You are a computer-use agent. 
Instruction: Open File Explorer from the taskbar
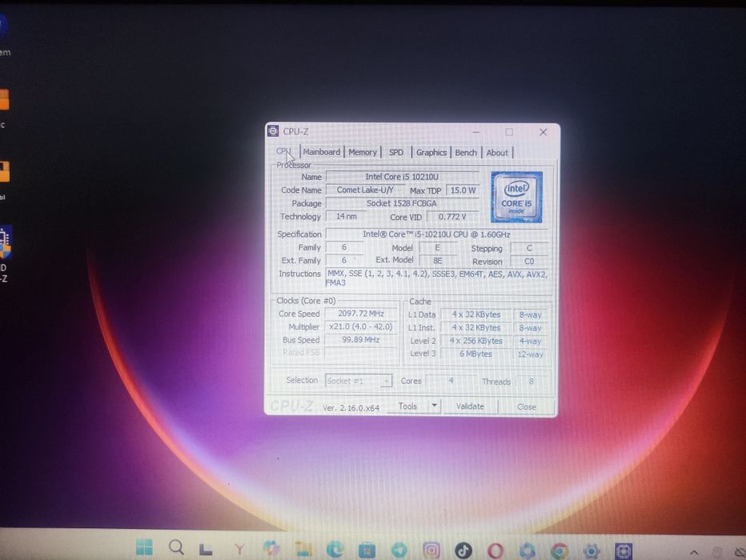pyautogui.click(x=303, y=549)
